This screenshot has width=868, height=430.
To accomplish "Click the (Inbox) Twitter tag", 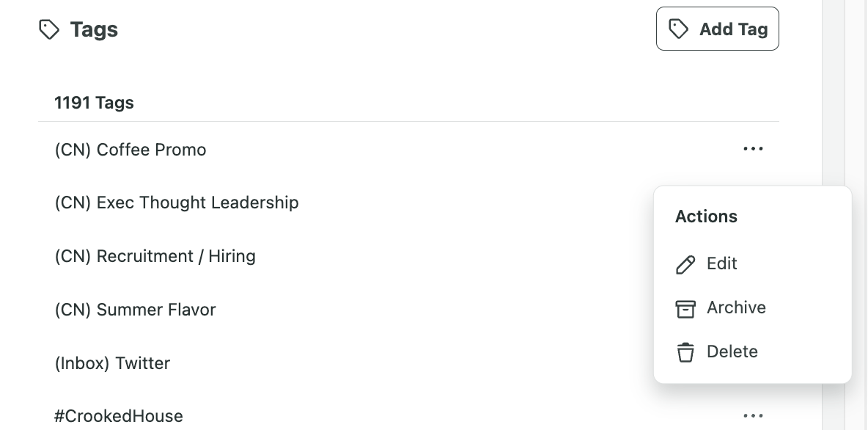I will (x=112, y=363).
